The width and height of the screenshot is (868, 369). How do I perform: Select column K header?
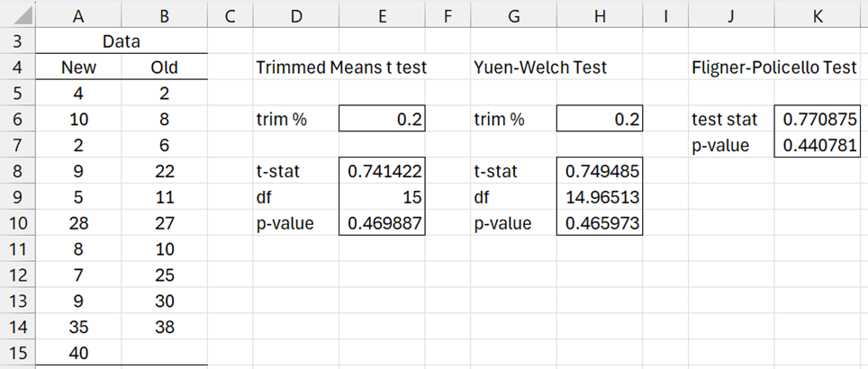(x=816, y=13)
